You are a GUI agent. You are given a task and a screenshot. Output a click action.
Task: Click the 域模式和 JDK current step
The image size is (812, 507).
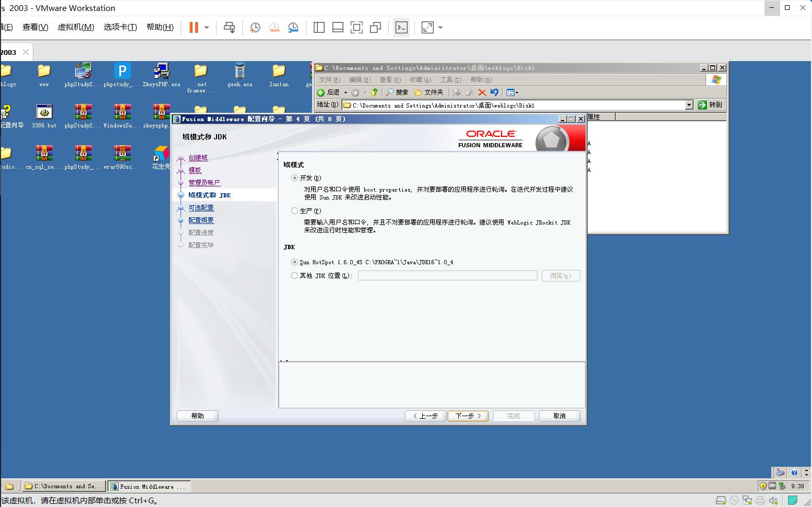[209, 195]
